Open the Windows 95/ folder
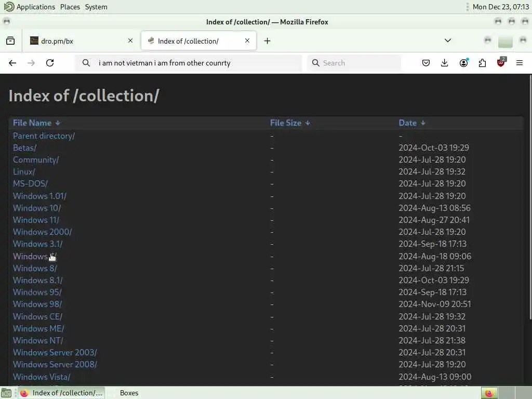Viewport: 532px width, 399px height. click(x=37, y=292)
